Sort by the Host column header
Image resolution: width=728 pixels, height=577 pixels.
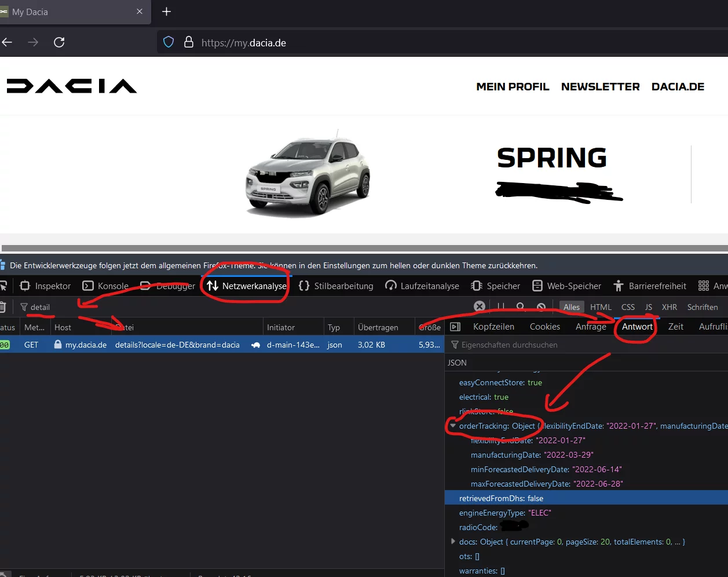pos(81,327)
